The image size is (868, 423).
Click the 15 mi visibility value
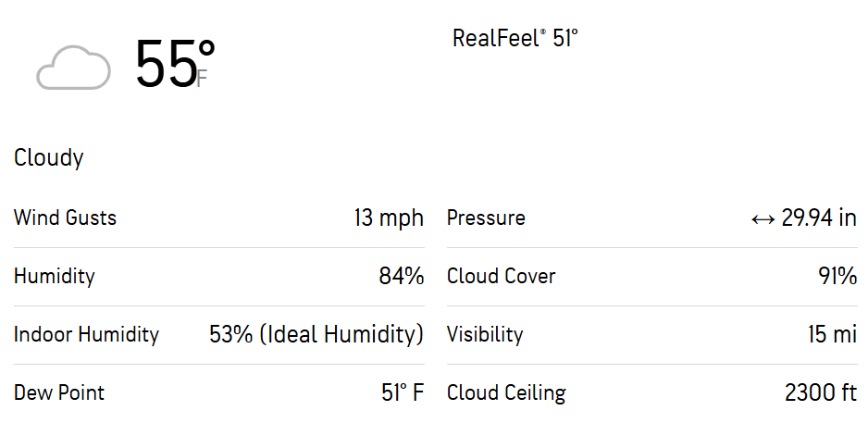833,334
